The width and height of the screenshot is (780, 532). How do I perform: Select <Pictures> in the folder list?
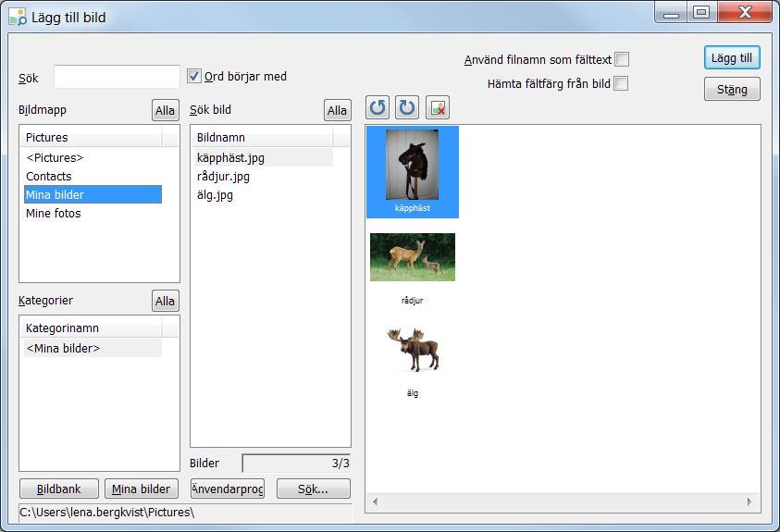tap(93, 157)
